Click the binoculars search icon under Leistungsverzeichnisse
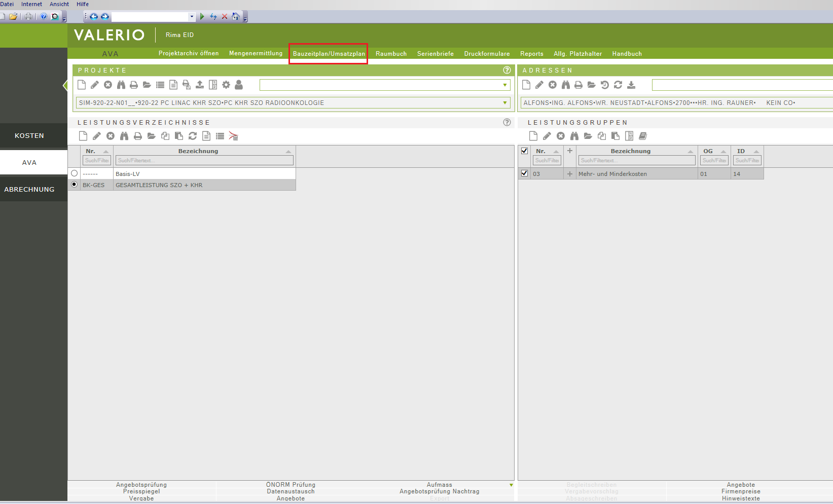Viewport: 833px width, 504px height. [124, 136]
